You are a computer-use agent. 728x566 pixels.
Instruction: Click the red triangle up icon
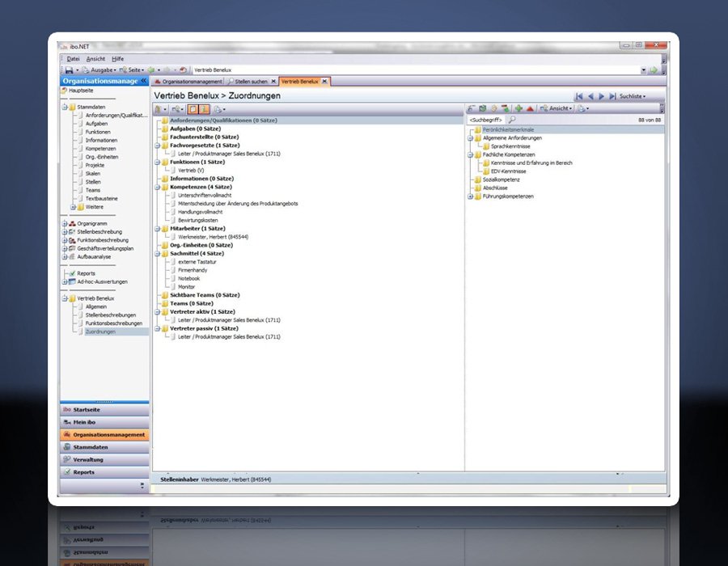coord(530,108)
